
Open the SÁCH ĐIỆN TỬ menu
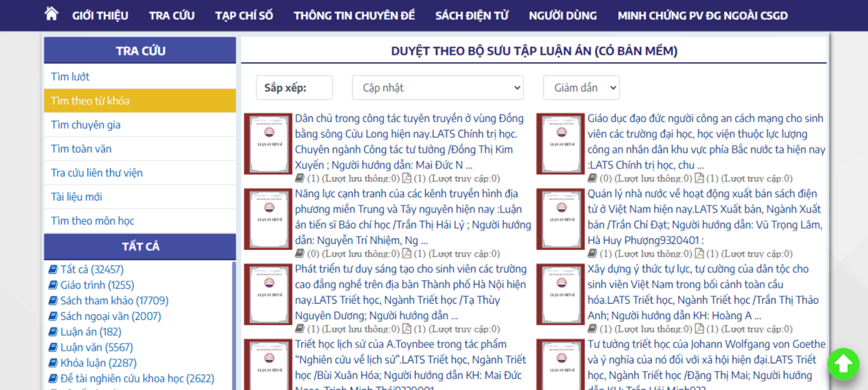pyautogui.click(x=472, y=16)
